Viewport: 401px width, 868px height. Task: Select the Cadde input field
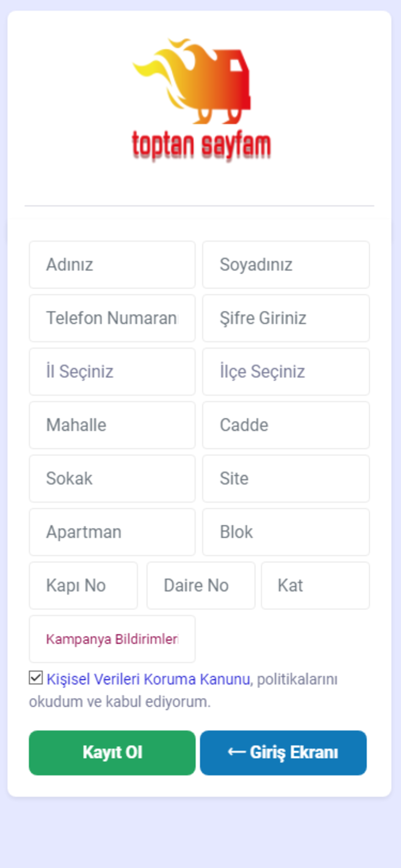pos(286,425)
